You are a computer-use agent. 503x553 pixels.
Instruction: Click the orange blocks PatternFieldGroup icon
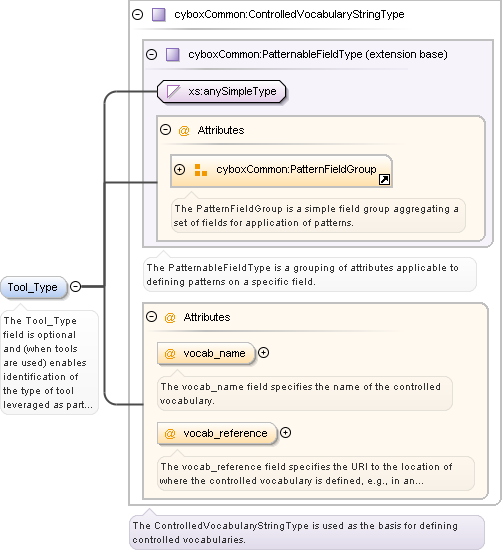[201, 170]
